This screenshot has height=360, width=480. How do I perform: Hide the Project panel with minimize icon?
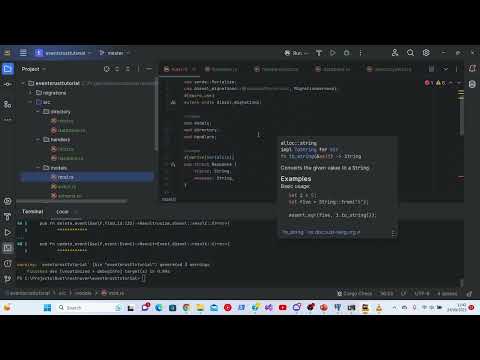click(149, 69)
